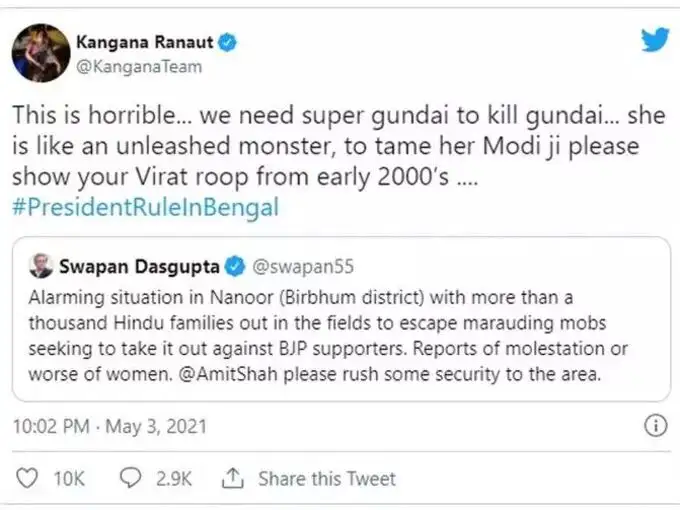This screenshot has width=680, height=510.
Task: Click the verified badge next to Swapan Dasgupta
Action: [x=235, y=267]
